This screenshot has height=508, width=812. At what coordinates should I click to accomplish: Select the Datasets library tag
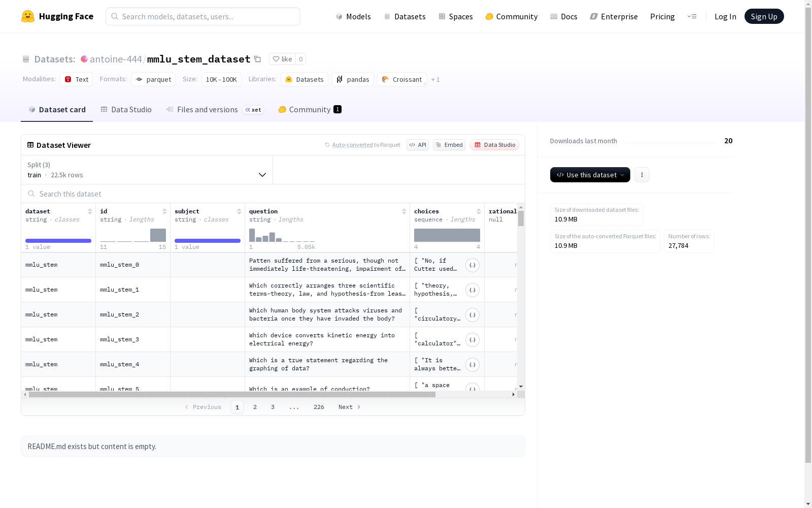tap(304, 79)
